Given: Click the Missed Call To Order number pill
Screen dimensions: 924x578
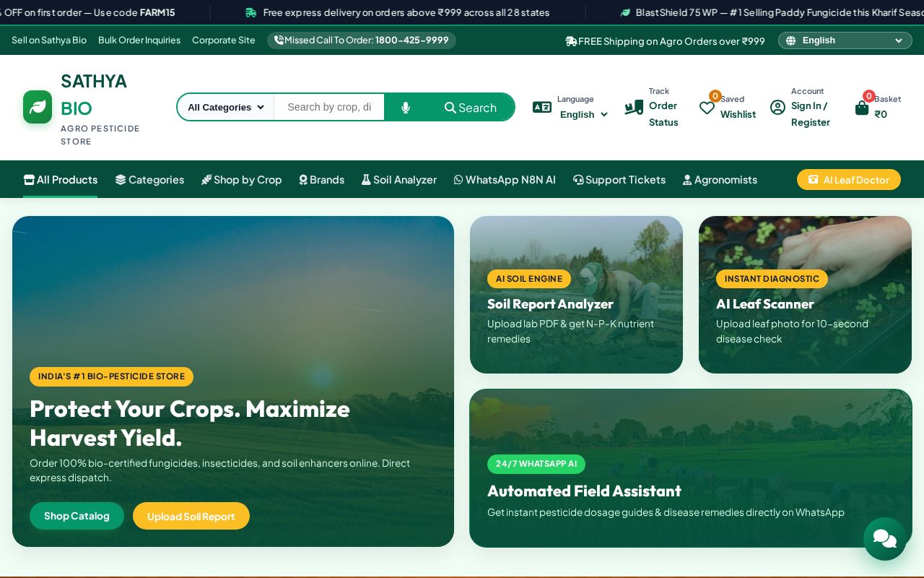Looking at the screenshot, I should (362, 40).
